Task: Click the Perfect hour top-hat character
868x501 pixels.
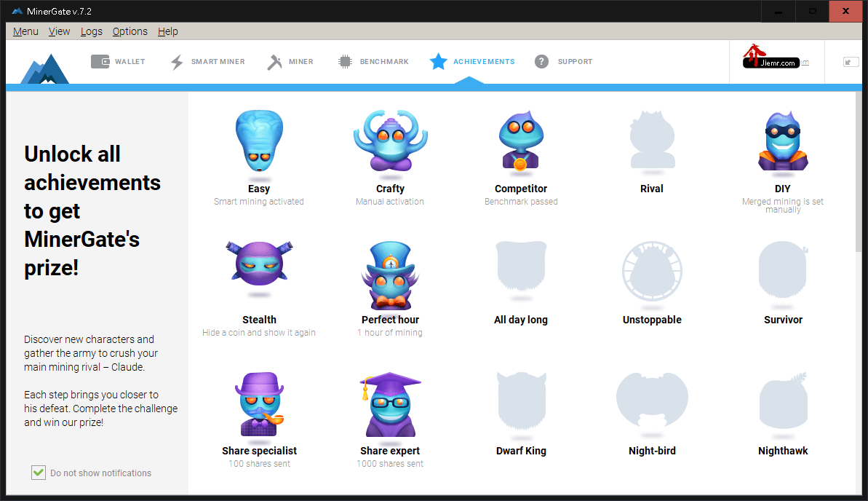Action: point(390,275)
